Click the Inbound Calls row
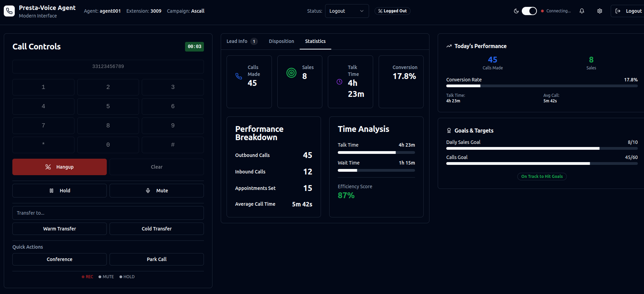This screenshot has height=294, width=644. 274,172
